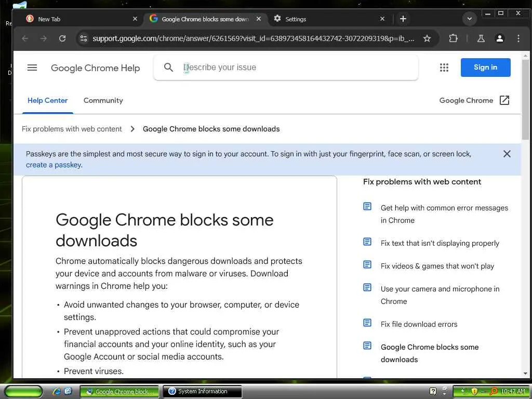This screenshot has height=399, width=532.
Task: Open Fix videos & games that won't play
Action: click(x=437, y=266)
